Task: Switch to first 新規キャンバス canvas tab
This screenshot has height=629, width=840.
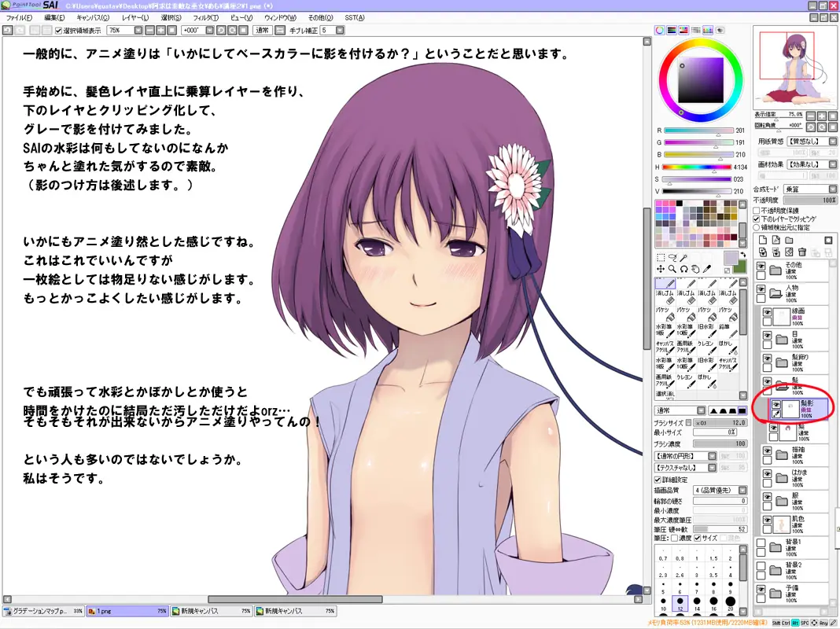Action: point(212,611)
